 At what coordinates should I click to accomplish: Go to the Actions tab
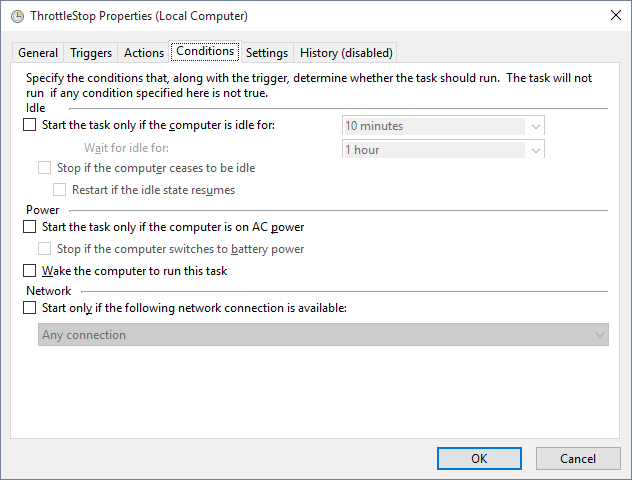pos(144,53)
